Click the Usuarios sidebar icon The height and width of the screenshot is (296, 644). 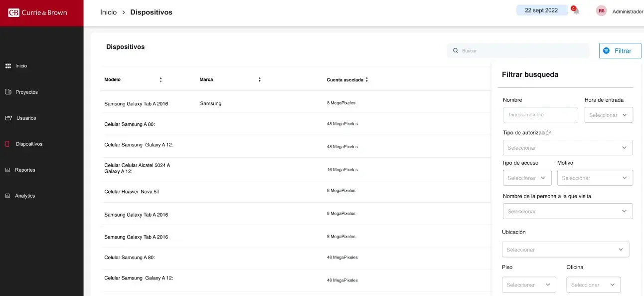(8, 118)
